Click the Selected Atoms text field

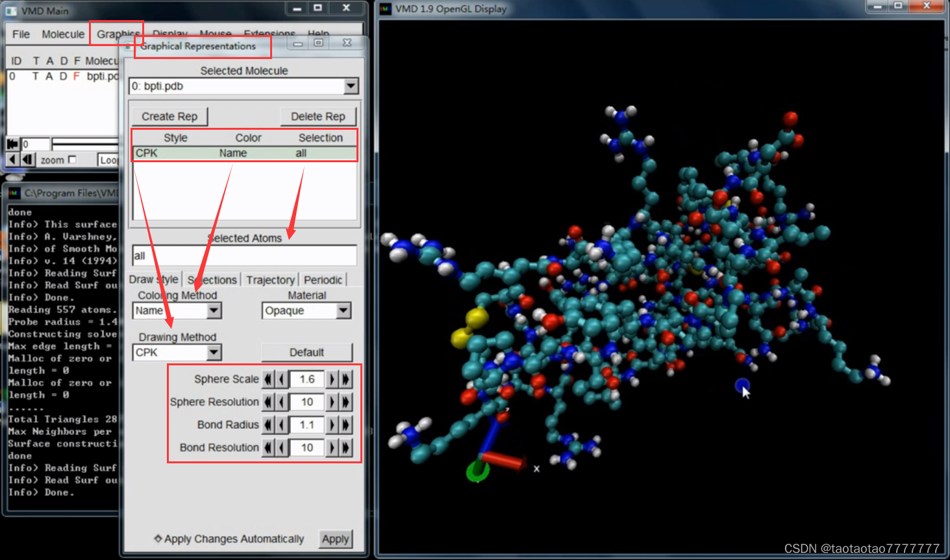(244, 256)
